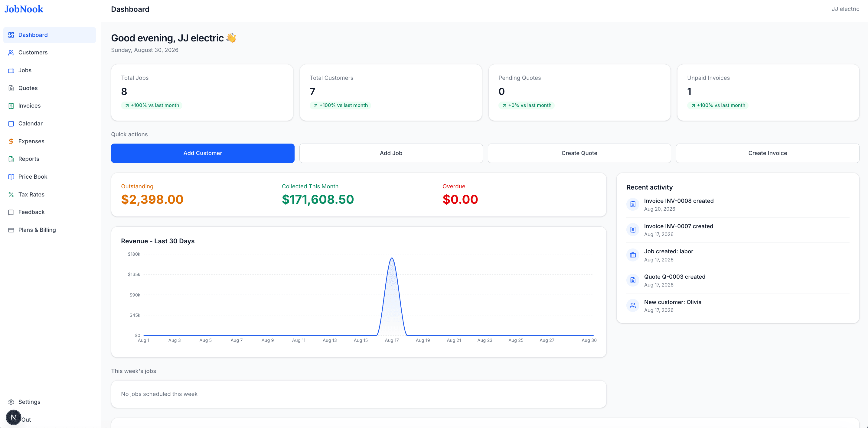Go to the Jobs section
Image resolution: width=868 pixels, height=428 pixels.
(50, 70)
